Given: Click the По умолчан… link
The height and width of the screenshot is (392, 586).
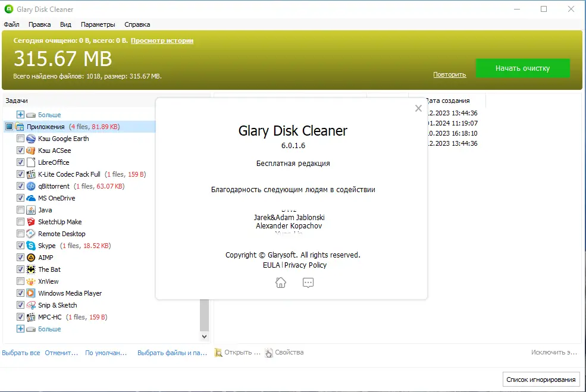Looking at the screenshot, I should point(106,353).
